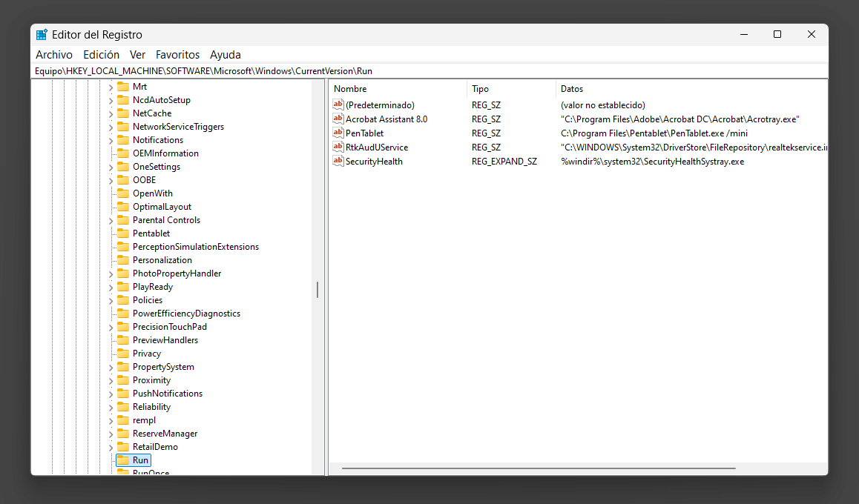The image size is (859, 504).
Task: Click the registry path address bar
Action: [x=429, y=71]
